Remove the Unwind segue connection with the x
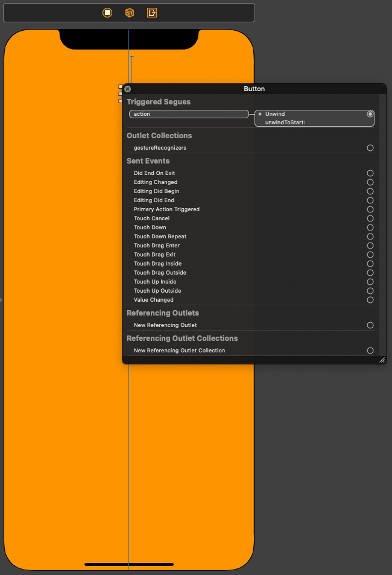 pos(260,114)
